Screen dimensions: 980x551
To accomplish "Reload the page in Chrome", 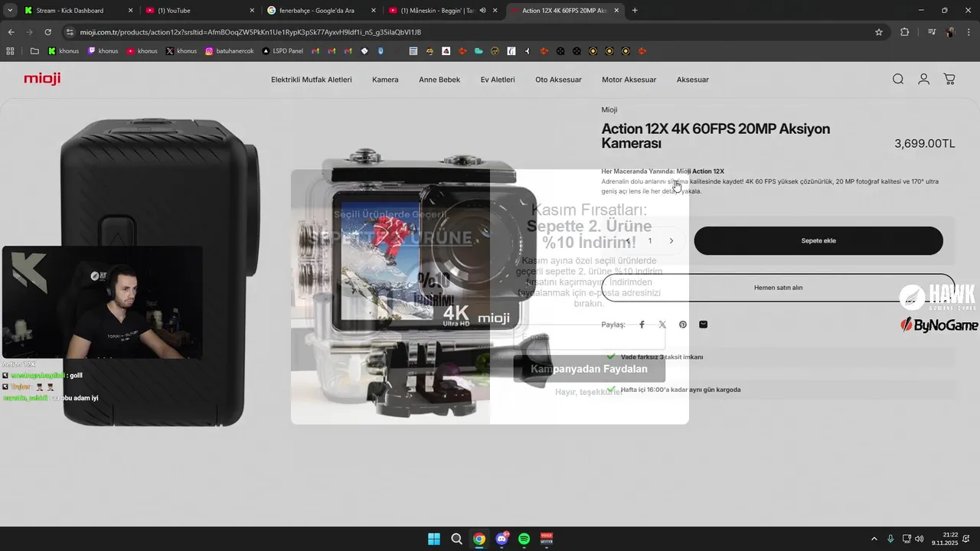I will tap(47, 32).
